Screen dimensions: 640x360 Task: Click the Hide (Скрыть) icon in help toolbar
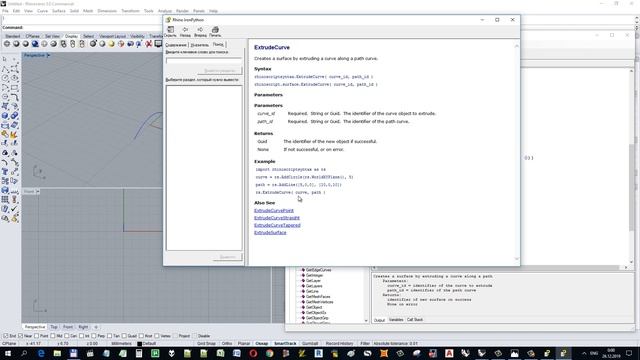(x=170, y=30)
